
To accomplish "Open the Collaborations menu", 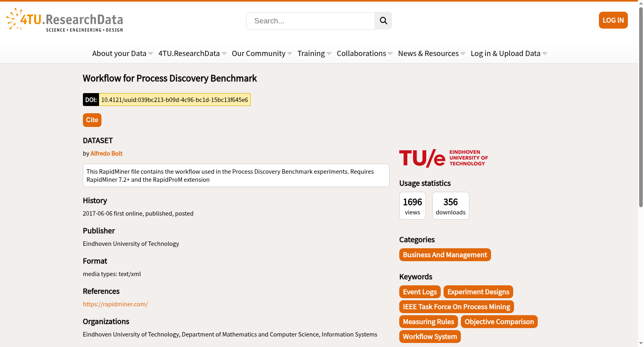I will 361,53.
